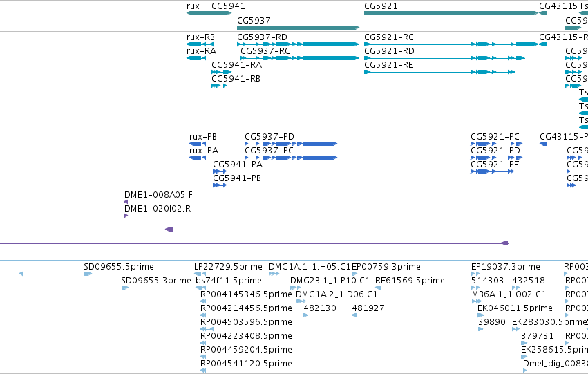Click EST EP00759.3prime
The image size is (588, 374).
tap(354, 274)
